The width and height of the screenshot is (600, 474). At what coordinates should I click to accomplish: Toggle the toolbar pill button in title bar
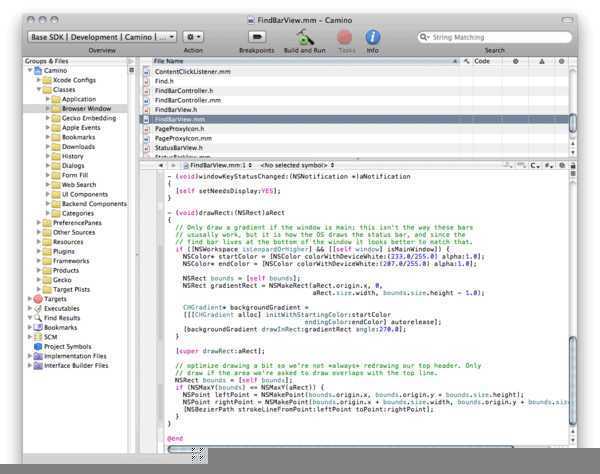[x=567, y=20]
